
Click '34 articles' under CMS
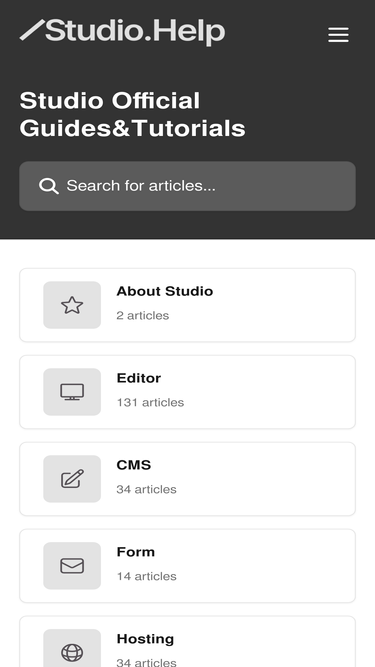(x=146, y=489)
